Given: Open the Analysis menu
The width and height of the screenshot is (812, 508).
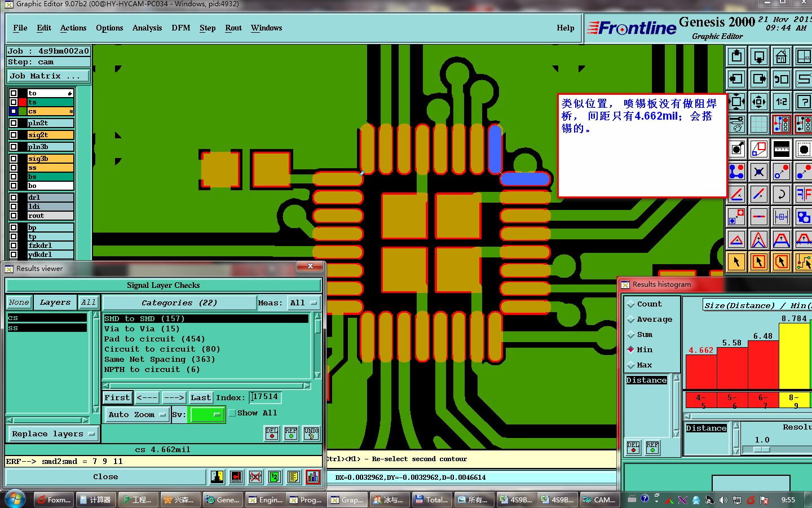Looking at the screenshot, I should 147,28.
